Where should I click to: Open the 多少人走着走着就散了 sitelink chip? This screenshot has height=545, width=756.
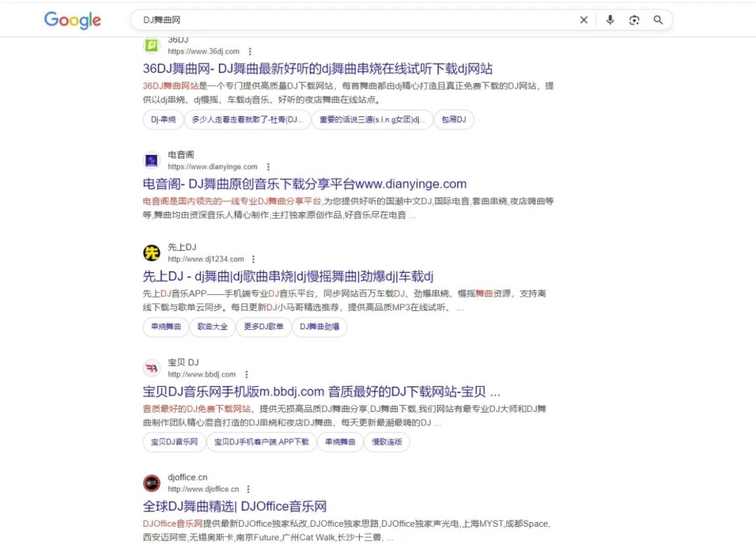(x=247, y=120)
